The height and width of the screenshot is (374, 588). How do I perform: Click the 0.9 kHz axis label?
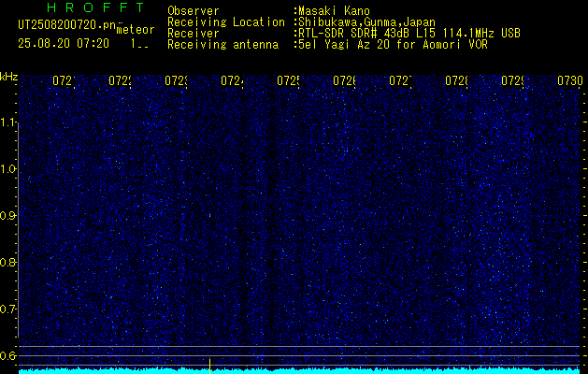point(7,216)
